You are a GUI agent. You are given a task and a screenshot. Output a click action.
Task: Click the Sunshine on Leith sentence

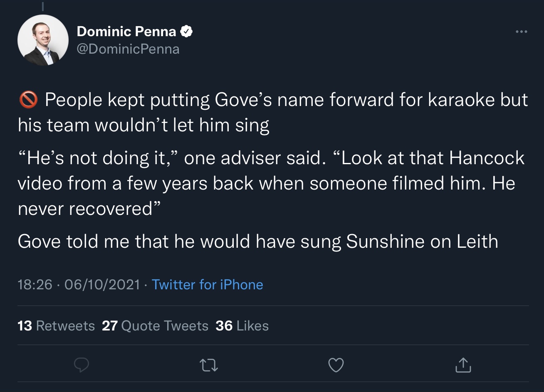258,242
